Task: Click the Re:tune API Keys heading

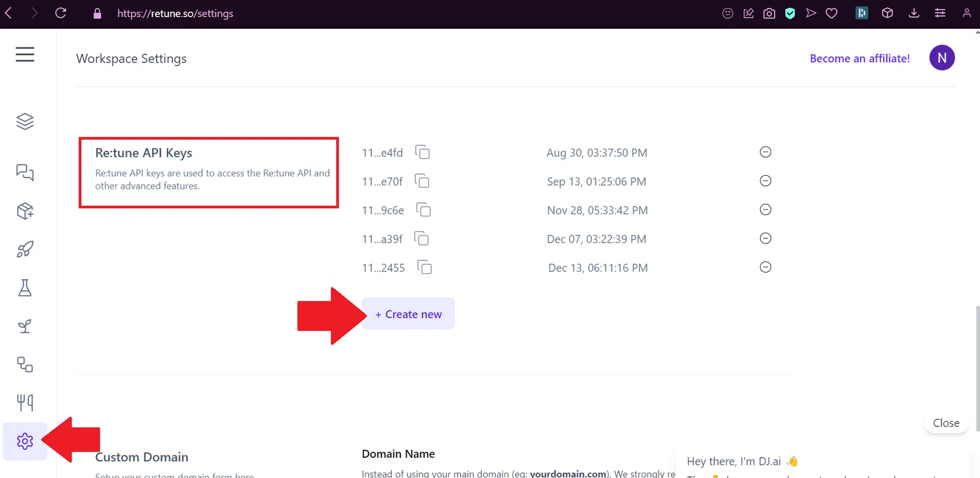Action: 143,153
